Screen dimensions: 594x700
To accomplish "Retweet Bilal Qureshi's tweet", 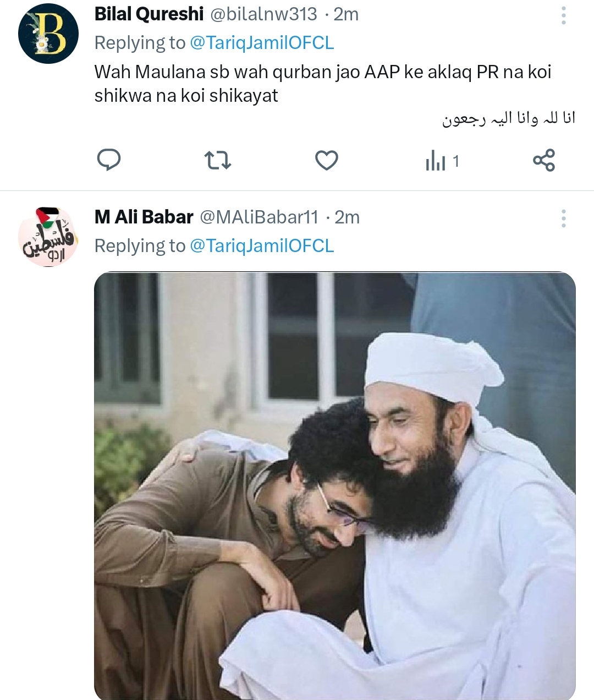I will 218,160.
